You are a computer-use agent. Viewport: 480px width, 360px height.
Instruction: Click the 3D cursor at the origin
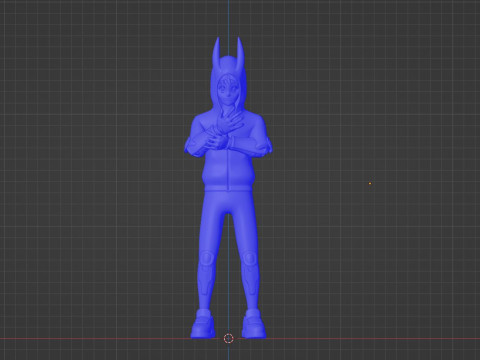point(228,339)
